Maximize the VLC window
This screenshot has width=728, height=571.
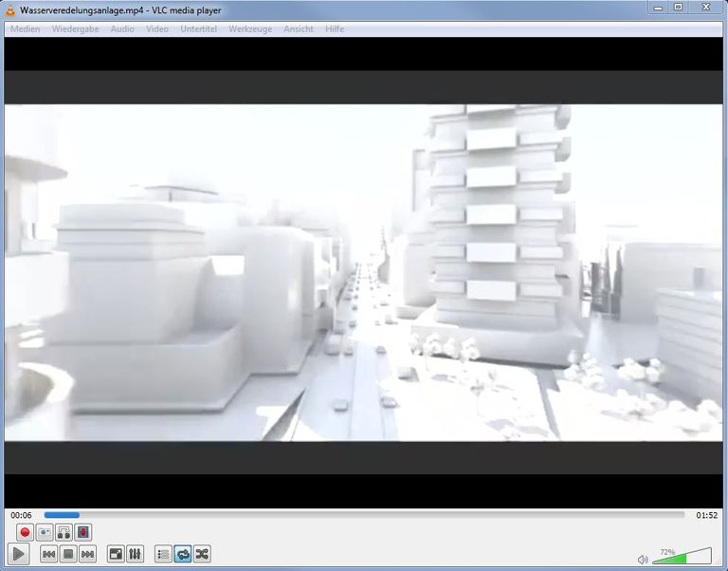click(679, 7)
